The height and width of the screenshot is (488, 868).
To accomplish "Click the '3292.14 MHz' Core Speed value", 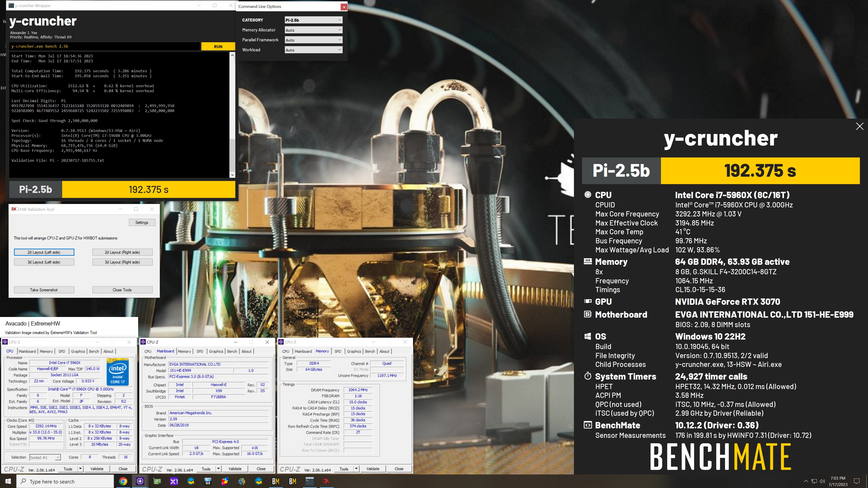I will (x=46, y=426).
